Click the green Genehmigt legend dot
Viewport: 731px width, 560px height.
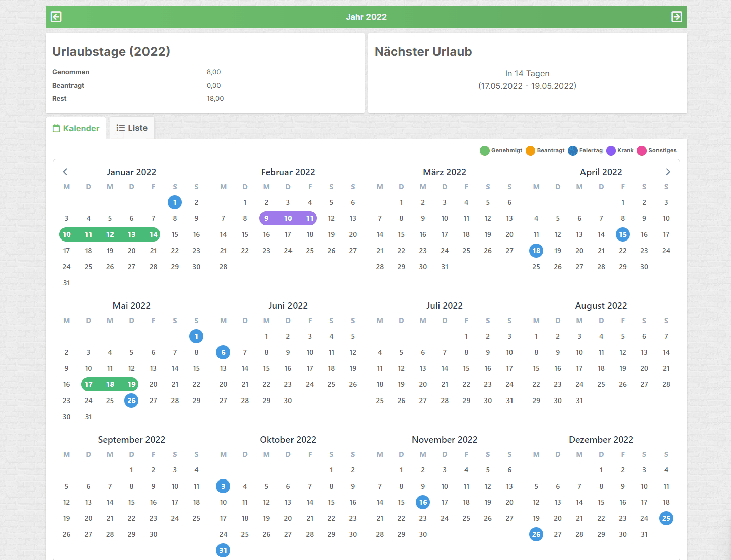(x=484, y=151)
